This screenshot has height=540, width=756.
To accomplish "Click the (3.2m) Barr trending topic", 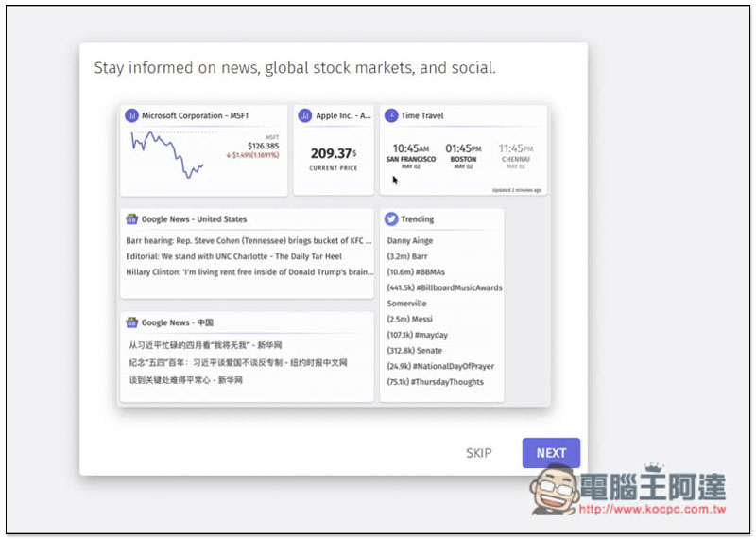I will point(407,256).
